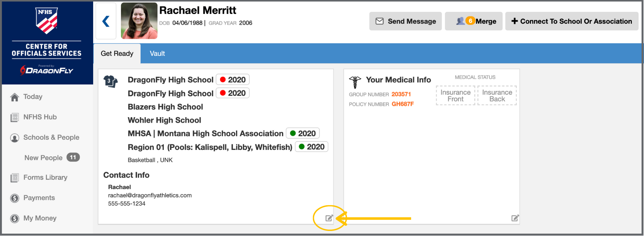Edit contact info with pencil icon
644x236 pixels.
tap(329, 218)
